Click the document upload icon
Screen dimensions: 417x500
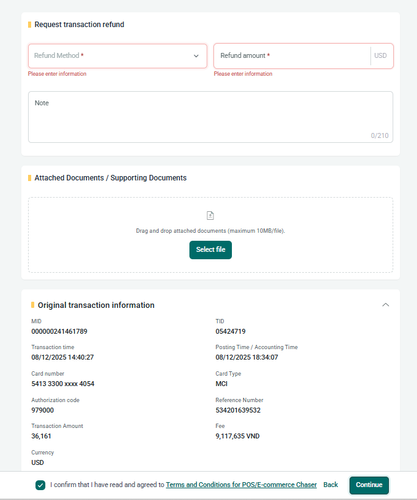pyautogui.click(x=210, y=216)
